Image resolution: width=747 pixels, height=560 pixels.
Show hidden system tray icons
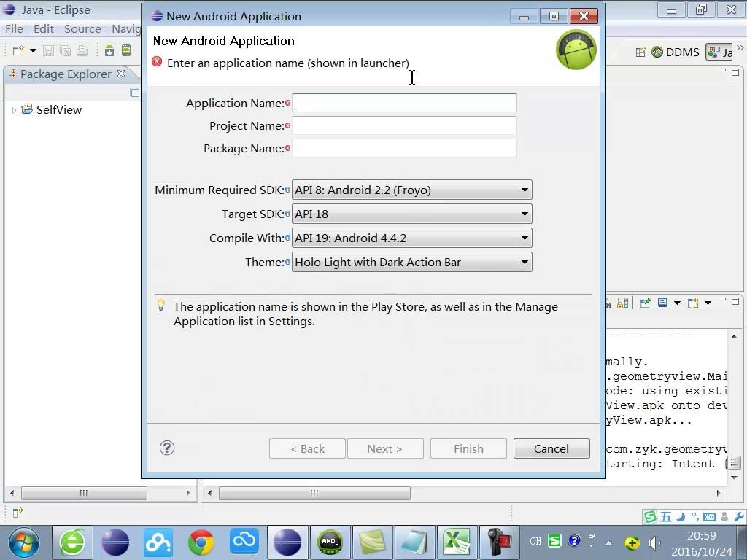(609, 542)
